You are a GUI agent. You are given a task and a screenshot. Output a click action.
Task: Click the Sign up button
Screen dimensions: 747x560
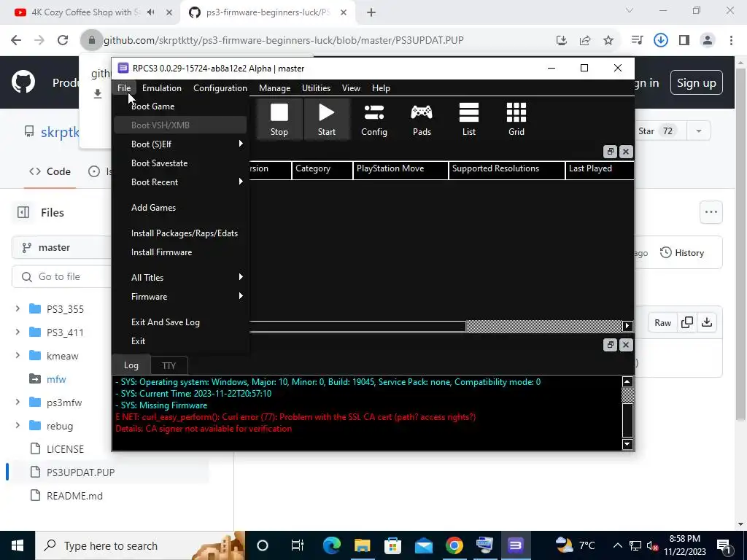(x=697, y=83)
